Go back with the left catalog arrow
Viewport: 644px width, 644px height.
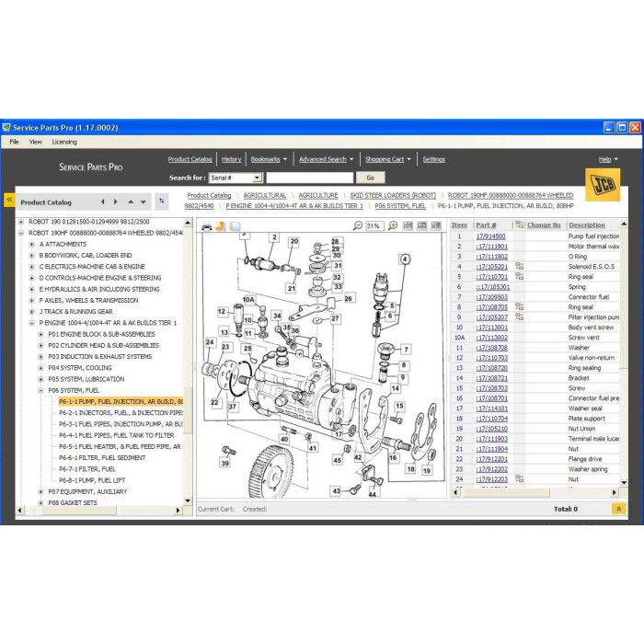point(103,201)
